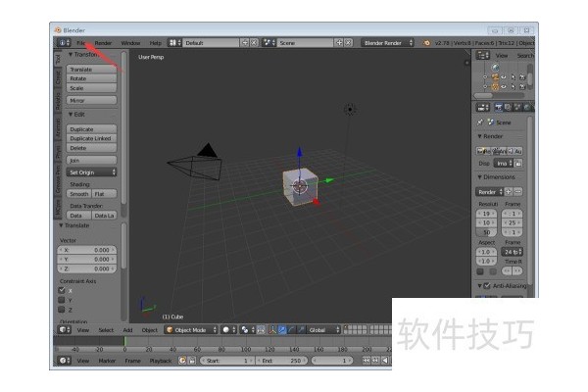
Task: Click the pin icon next to Scene
Action: tap(480, 122)
